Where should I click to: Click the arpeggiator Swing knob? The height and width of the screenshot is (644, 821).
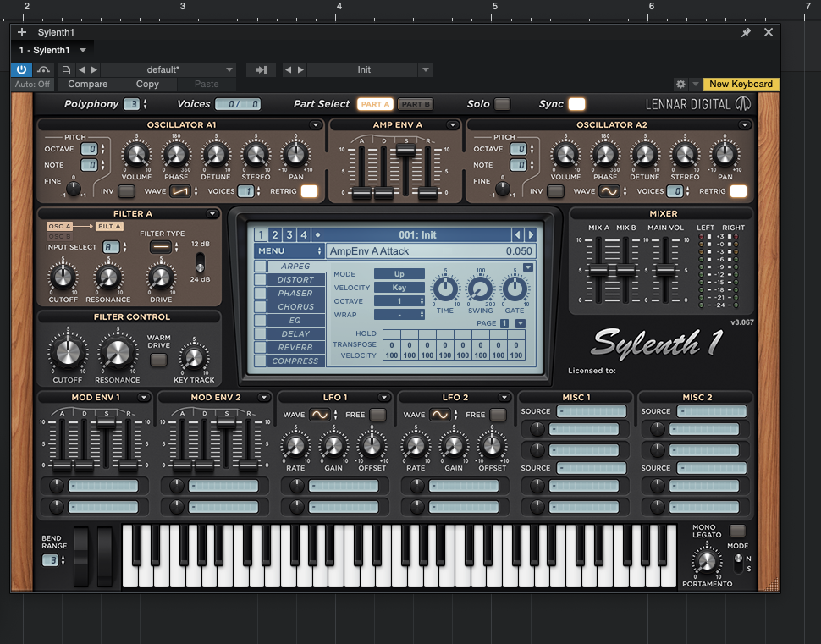480,289
